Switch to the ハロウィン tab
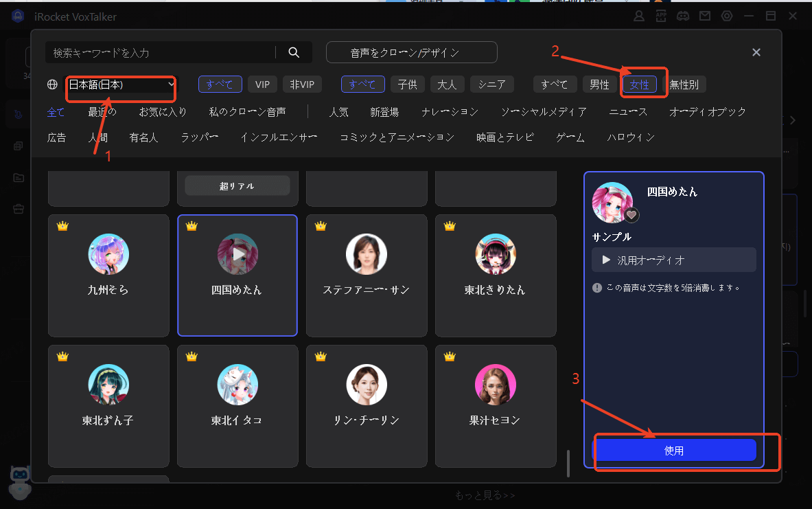 pyautogui.click(x=631, y=137)
